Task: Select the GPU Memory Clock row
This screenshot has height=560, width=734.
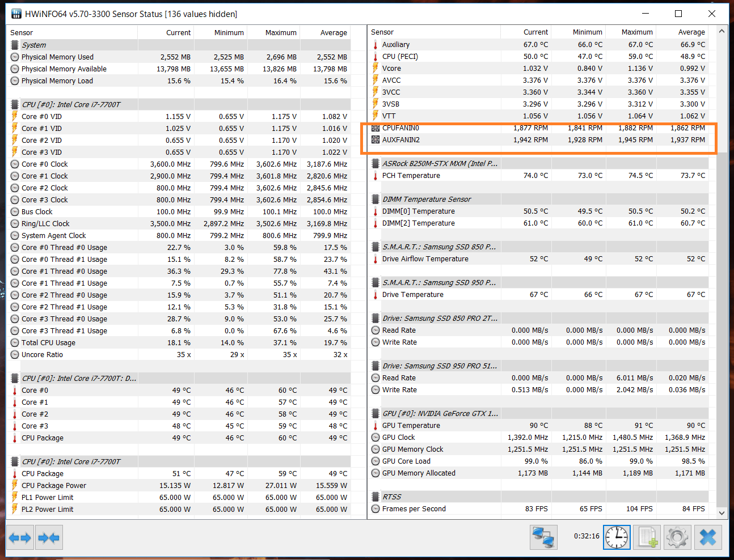Action: point(539,449)
